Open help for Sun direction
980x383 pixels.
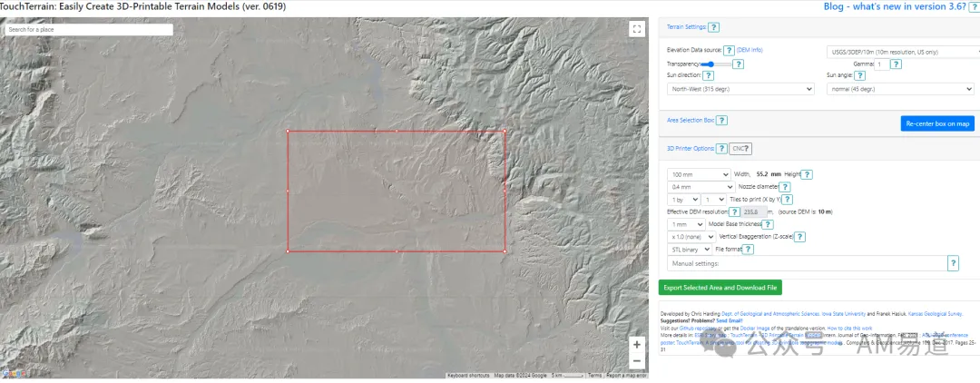[x=708, y=75]
